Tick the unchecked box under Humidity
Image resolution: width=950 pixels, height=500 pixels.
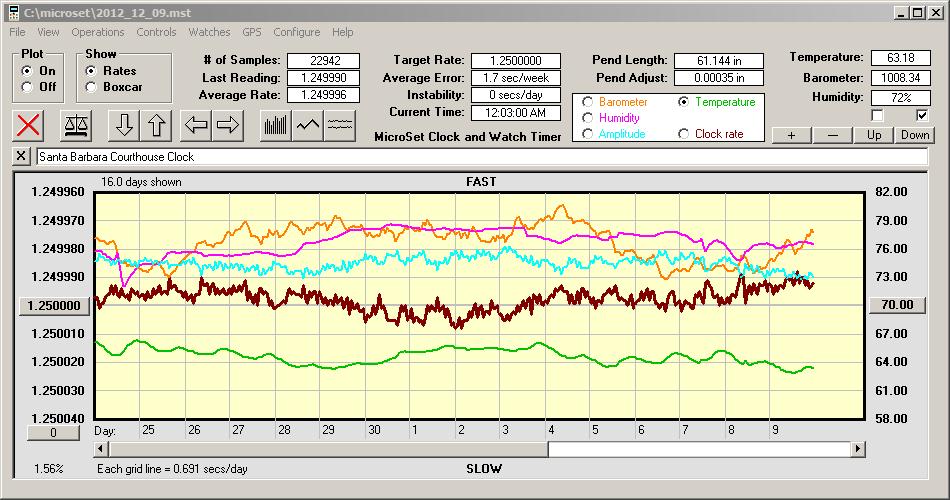tap(878, 115)
